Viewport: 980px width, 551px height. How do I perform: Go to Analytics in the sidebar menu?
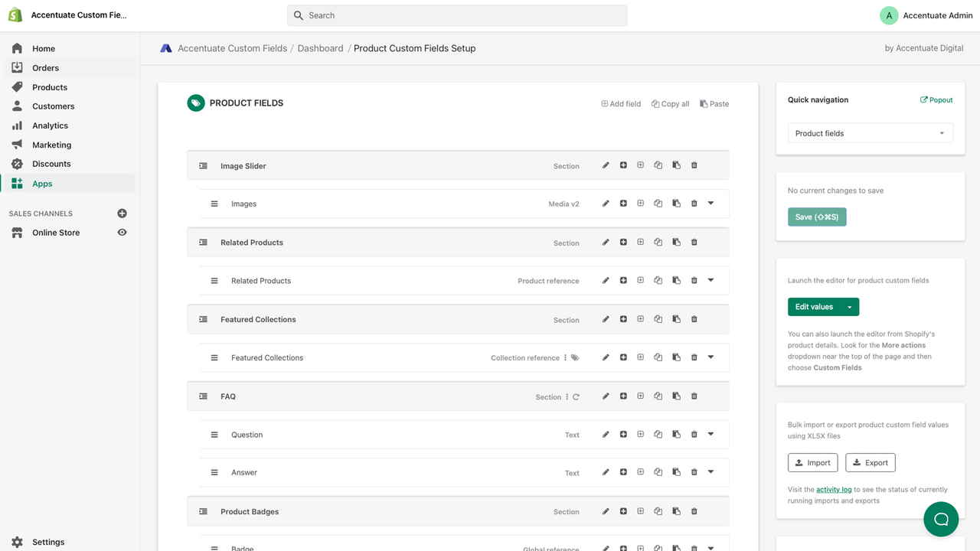pos(50,126)
